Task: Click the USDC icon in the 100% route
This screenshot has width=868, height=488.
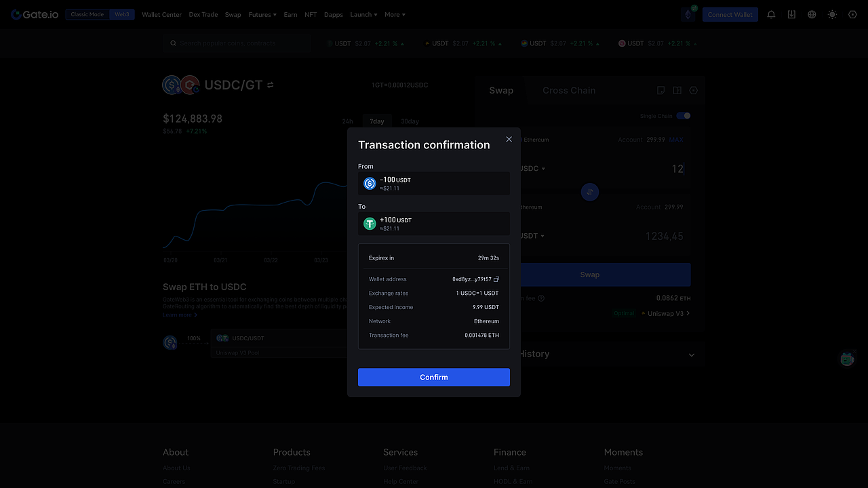Action: 170,342
